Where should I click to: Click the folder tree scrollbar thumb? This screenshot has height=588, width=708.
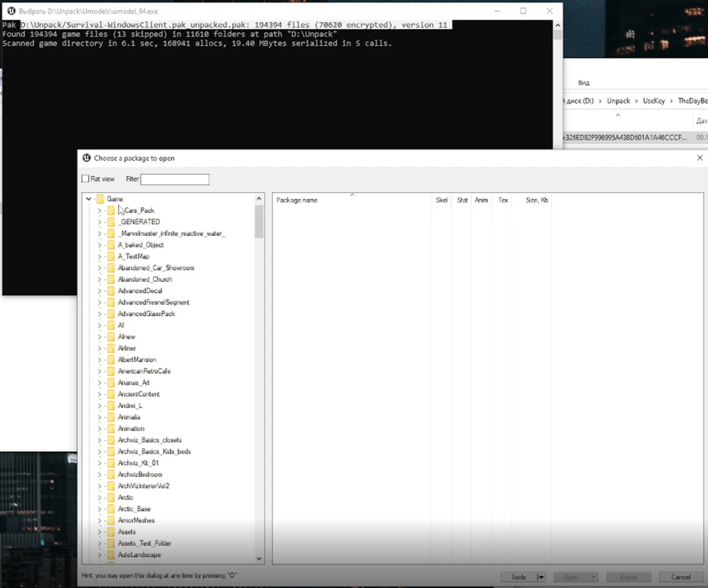tap(258, 221)
